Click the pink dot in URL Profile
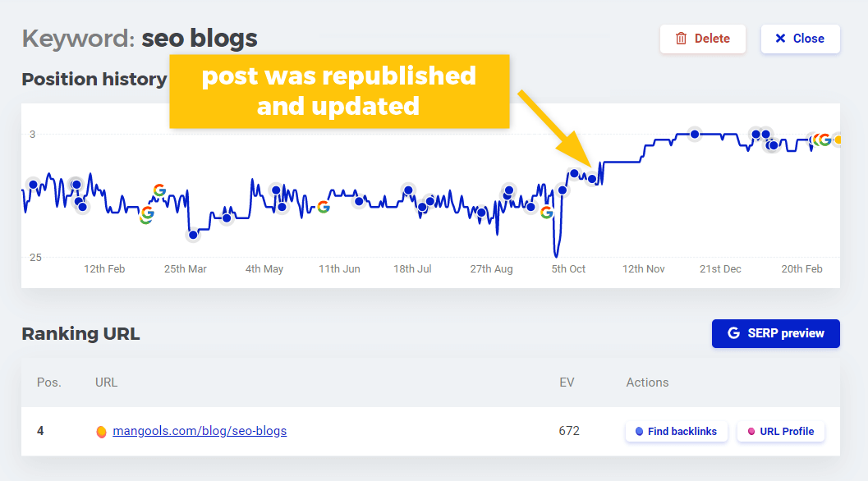This screenshot has height=481, width=868. tap(751, 432)
